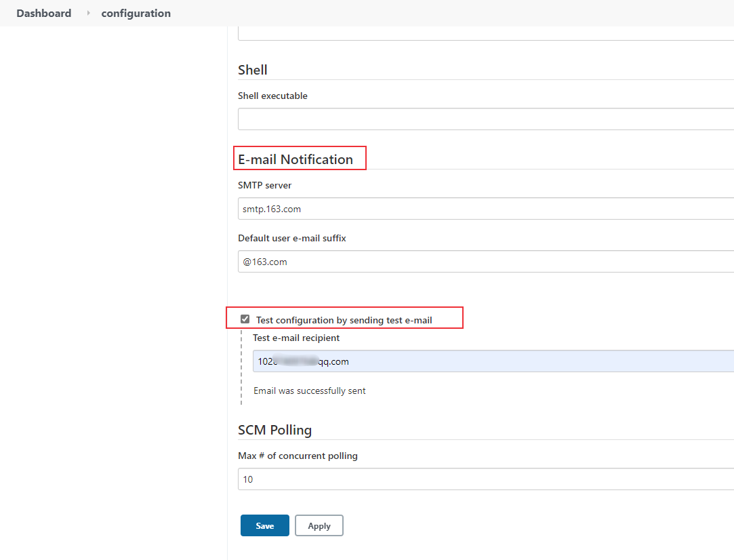Image resolution: width=734 pixels, height=560 pixels.
Task: Open the configuration breadcrumb link
Action: click(136, 13)
